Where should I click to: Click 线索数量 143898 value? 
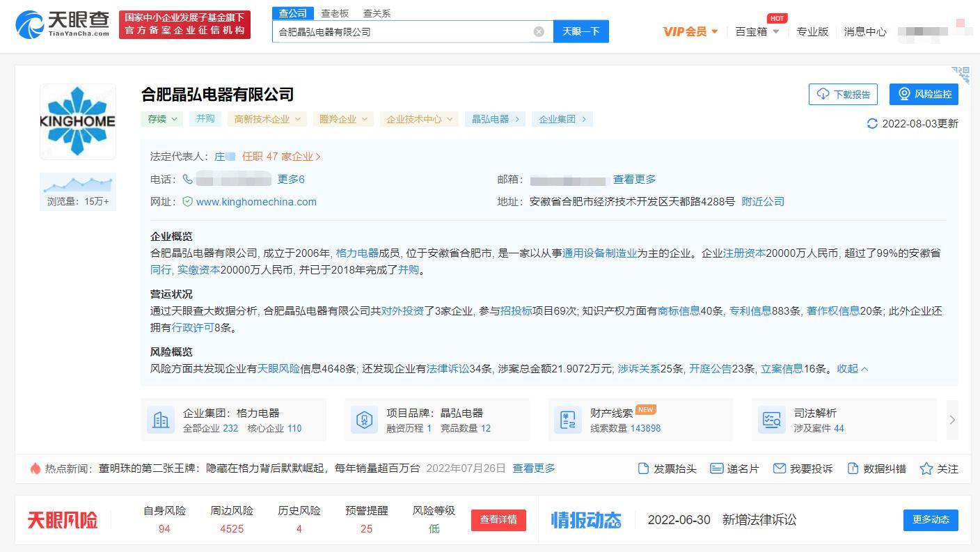pos(645,428)
